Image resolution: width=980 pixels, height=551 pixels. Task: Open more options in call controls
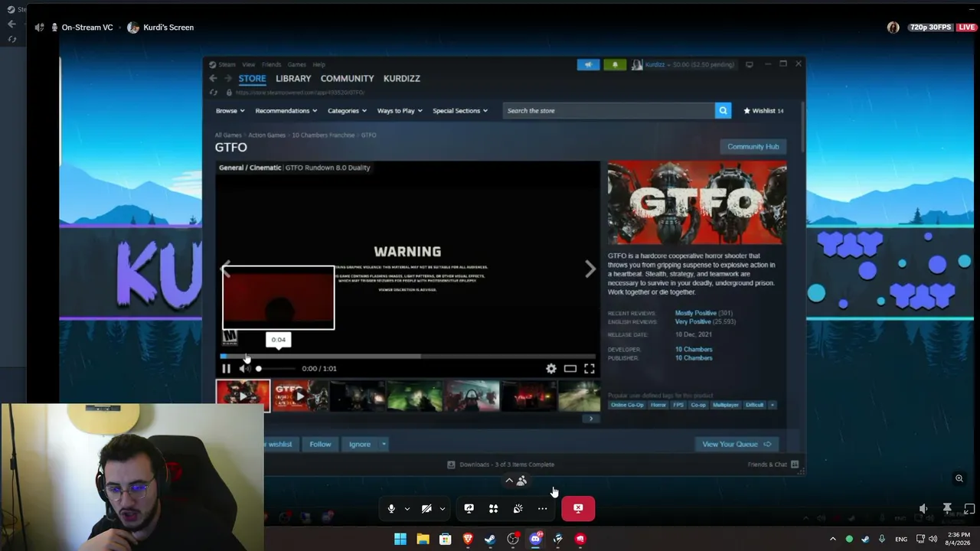coord(542,508)
